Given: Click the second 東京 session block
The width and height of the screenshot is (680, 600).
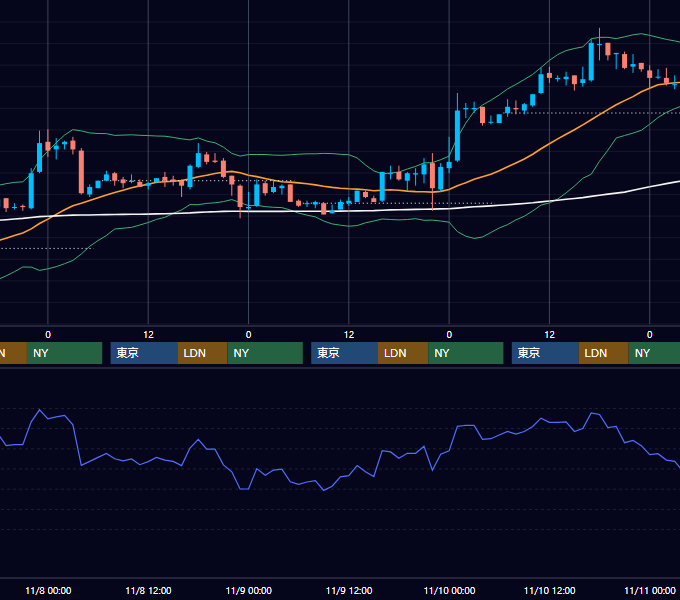Looking at the screenshot, I should click(x=344, y=353).
